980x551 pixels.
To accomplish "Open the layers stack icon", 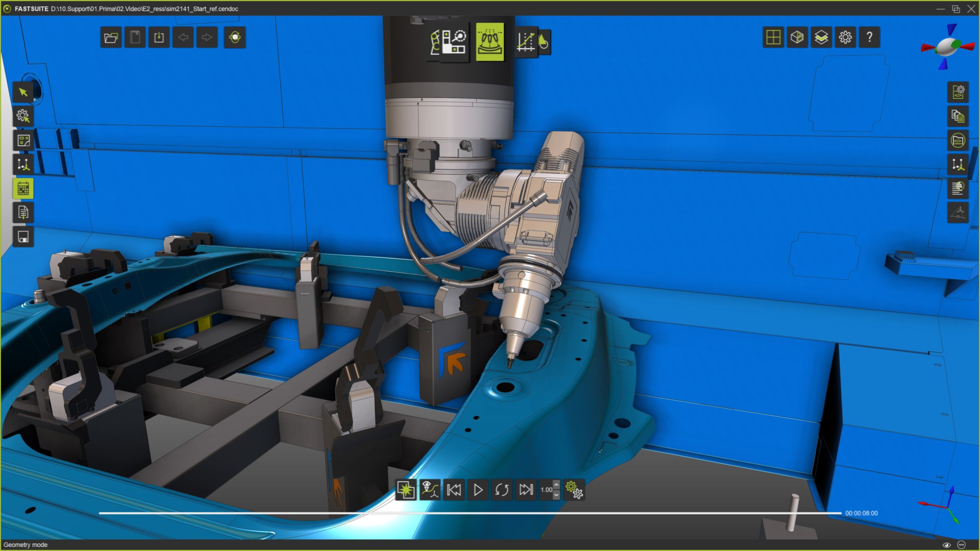I will click(821, 38).
